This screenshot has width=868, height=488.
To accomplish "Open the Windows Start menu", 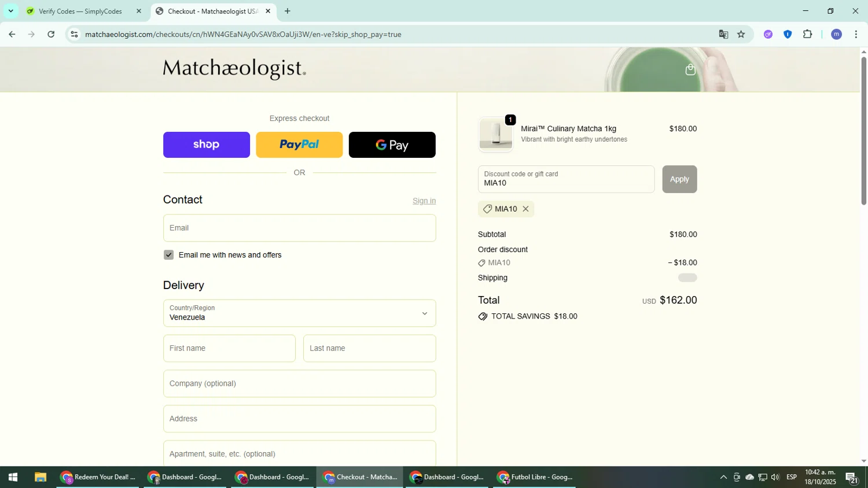I will pos(12,478).
